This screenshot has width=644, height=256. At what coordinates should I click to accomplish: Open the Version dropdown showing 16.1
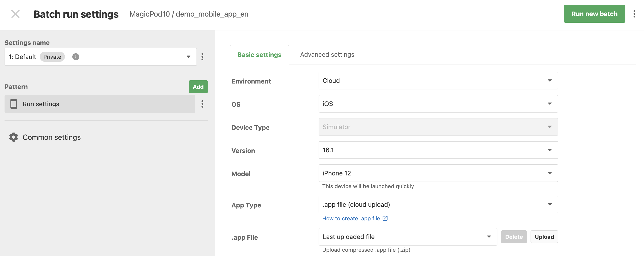tap(438, 150)
